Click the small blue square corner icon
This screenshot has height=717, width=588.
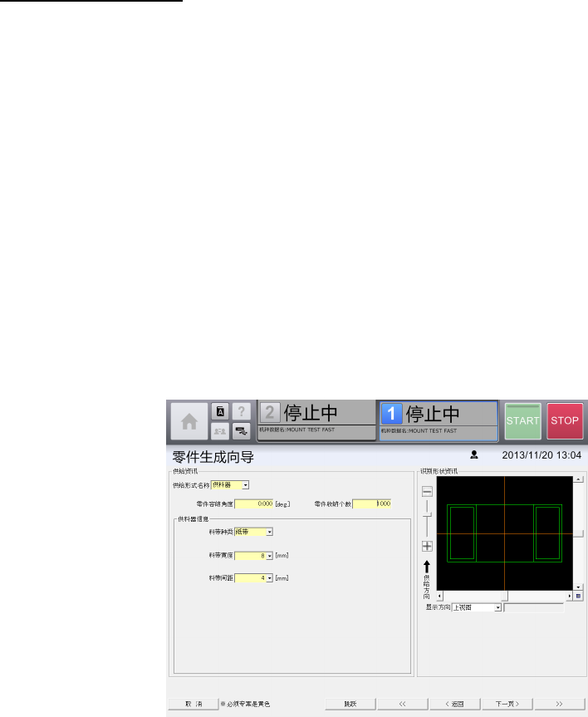pos(578,596)
